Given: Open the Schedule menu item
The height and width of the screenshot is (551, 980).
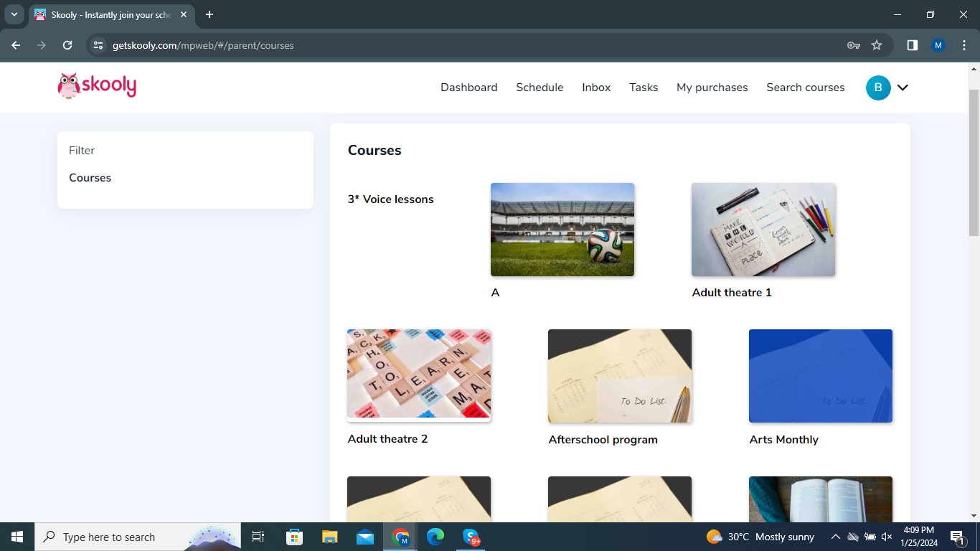Looking at the screenshot, I should (540, 88).
